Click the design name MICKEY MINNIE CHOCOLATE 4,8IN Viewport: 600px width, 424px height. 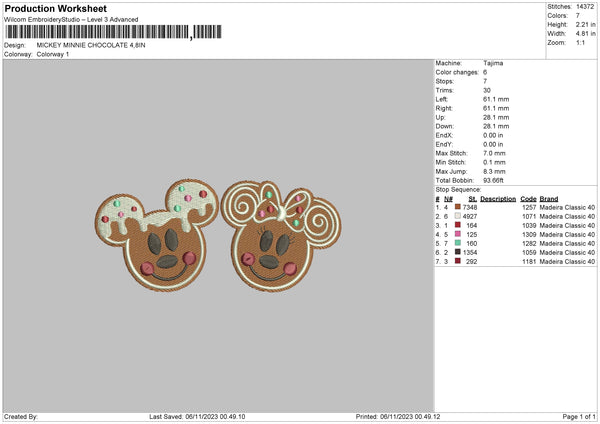91,45
